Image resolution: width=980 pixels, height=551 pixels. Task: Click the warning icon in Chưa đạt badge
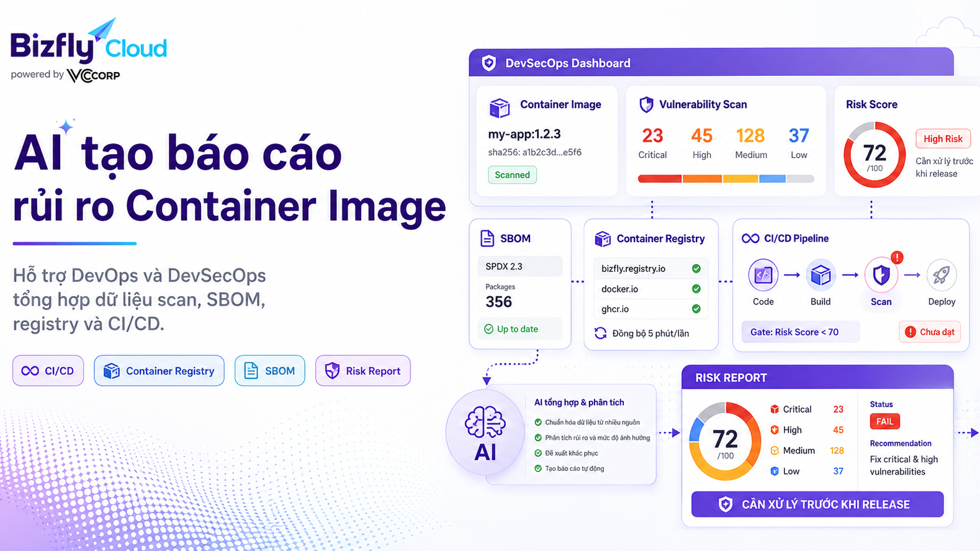(x=910, y=332)
